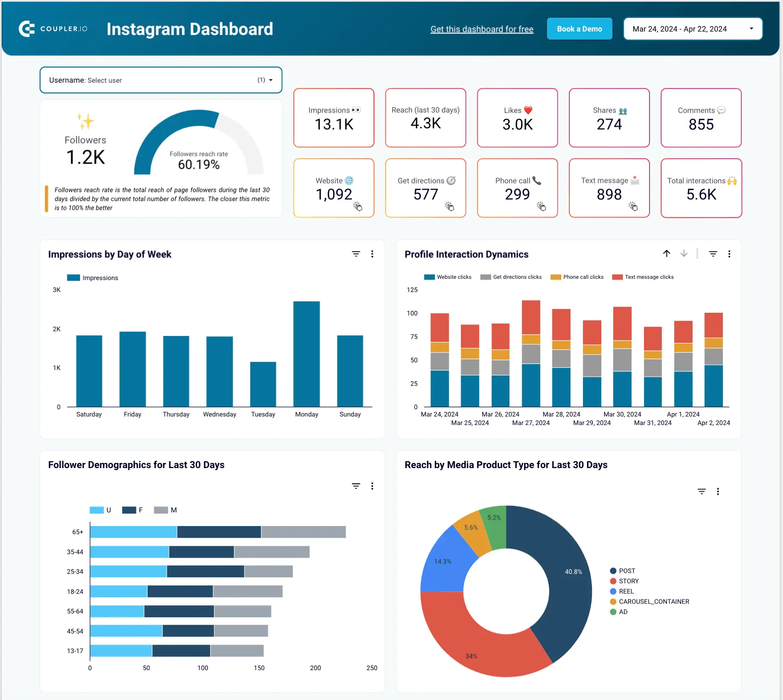Click drill down arrow on Profile Interaction Dynamics
The height and width of the screenshot is (700, 783).
pos(684,254)
